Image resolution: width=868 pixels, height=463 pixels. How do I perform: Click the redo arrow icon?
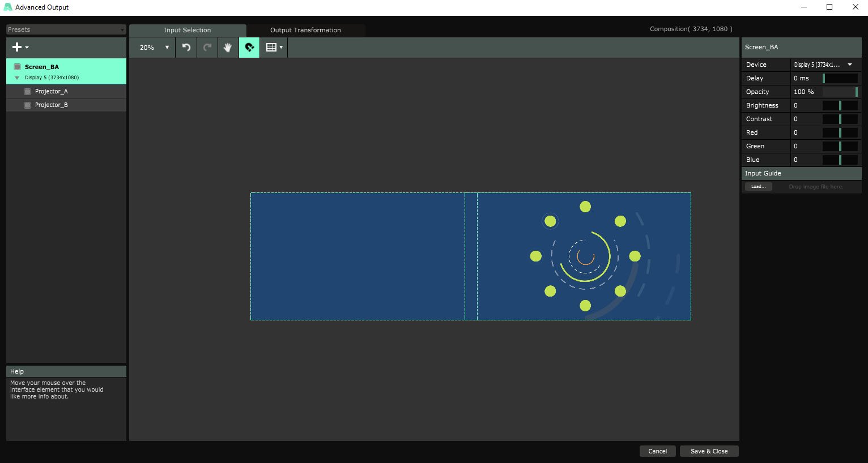[207, 48]
